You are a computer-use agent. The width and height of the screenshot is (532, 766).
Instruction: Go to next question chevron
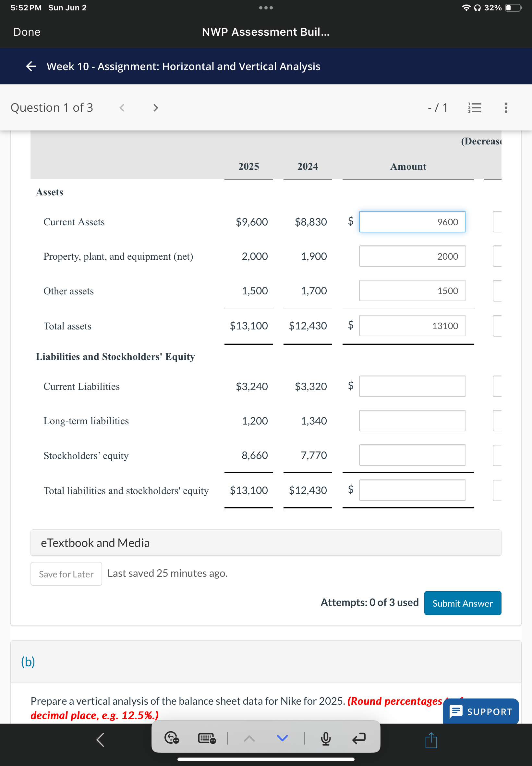click(x=155, y=107)
